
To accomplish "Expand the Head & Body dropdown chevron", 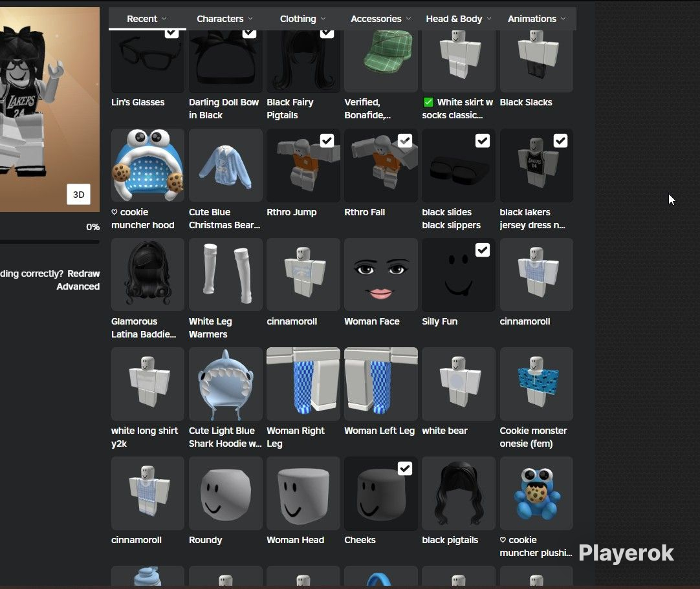I will [489, 19].
